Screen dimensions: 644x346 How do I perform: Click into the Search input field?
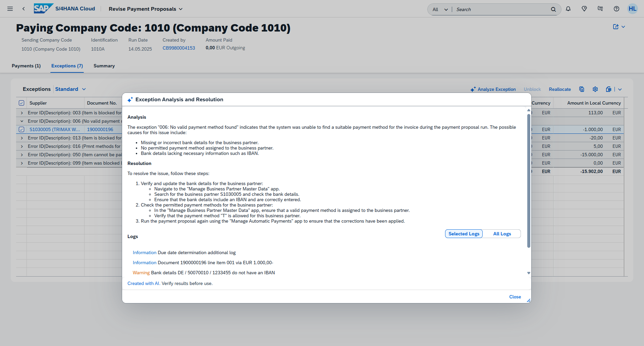click(500, 9)
